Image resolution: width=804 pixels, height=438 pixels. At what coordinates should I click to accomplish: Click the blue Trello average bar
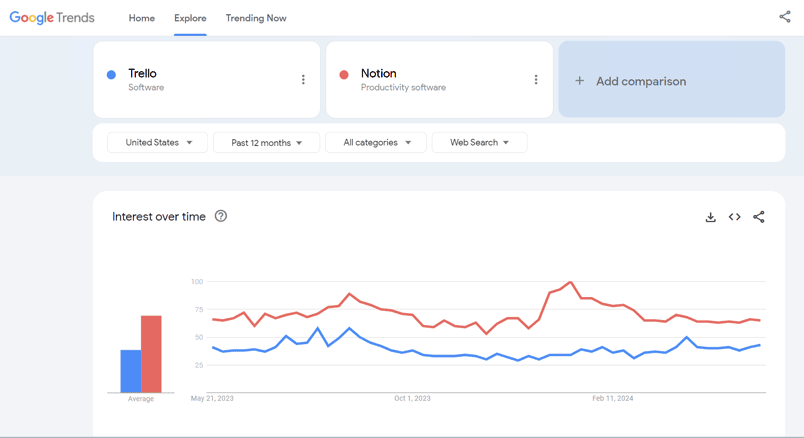(131, 371)
